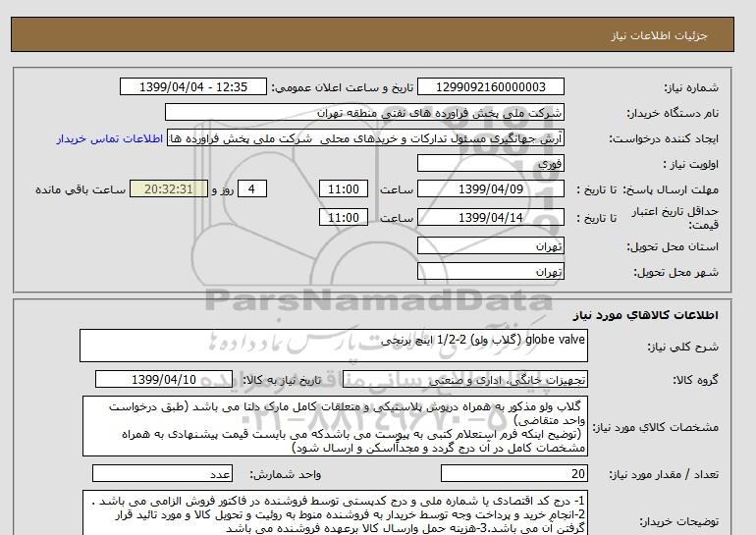Click the اطلاعات کالاهای مورد نیاز section heading
The height and width of the screenshot is (535, 756).
tap(646, 315)
